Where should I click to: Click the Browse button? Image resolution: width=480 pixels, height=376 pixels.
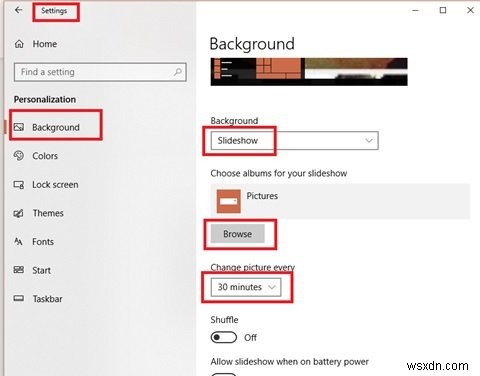[x=237, y=234]
